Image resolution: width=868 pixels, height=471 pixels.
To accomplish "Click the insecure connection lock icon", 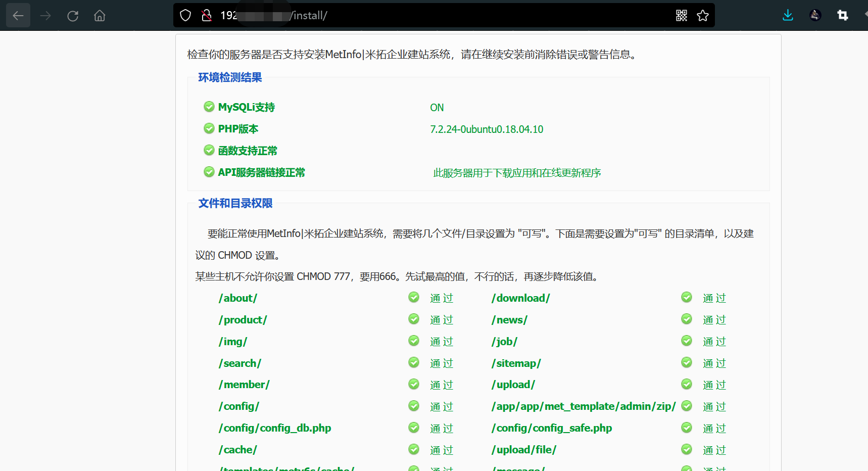I will coord(207,16).
